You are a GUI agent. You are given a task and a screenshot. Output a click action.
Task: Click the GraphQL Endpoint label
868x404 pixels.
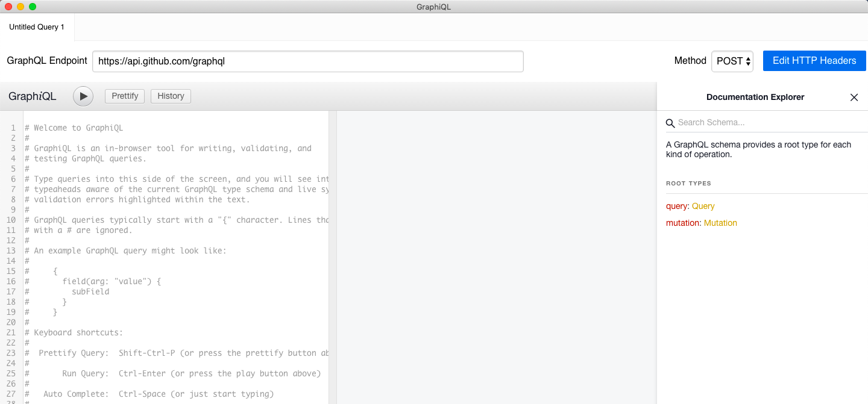[47, 61]
